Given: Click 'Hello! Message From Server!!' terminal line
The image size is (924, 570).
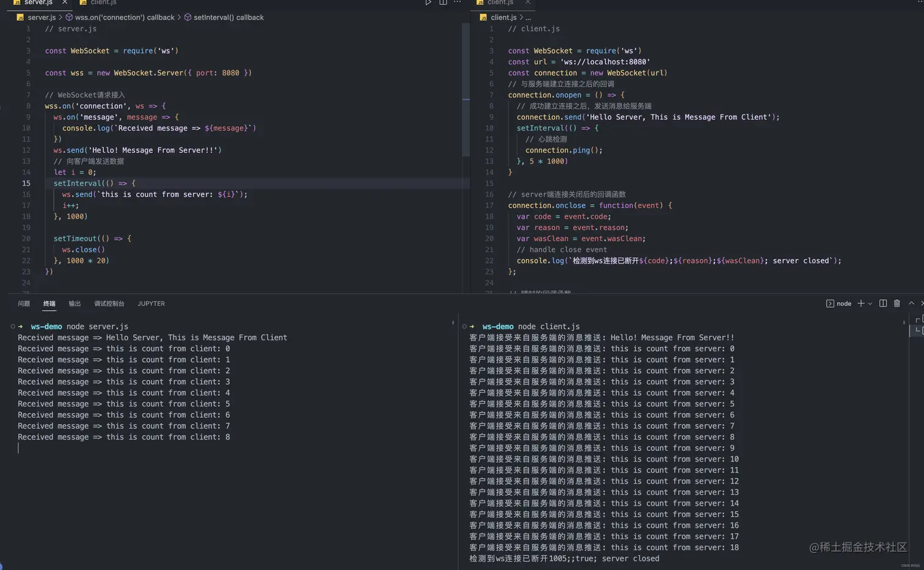Looking at the screenshot, I should point(601,338).
